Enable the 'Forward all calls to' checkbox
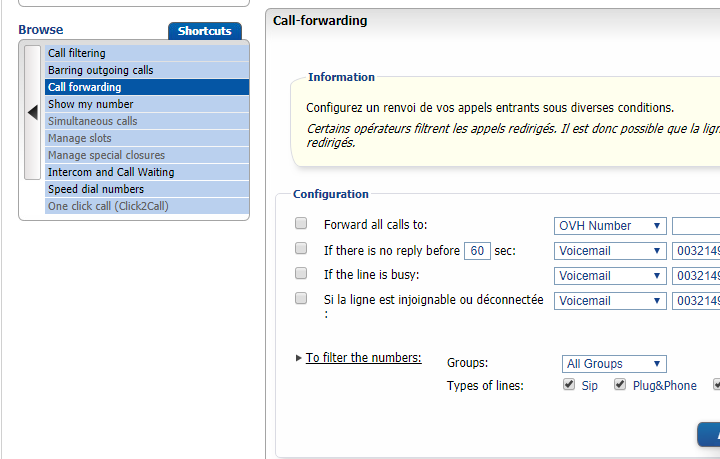 301,223
